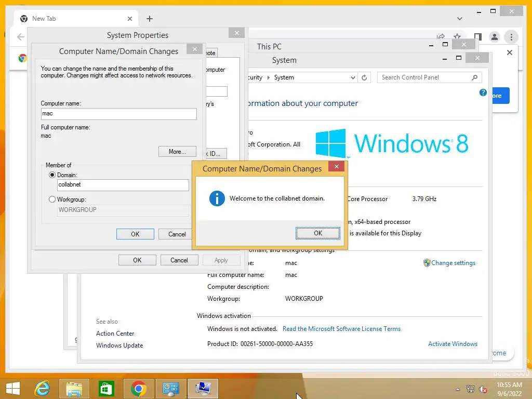
Task: Click the blue information icon in the message box
Action: click(x=217, y=198)
